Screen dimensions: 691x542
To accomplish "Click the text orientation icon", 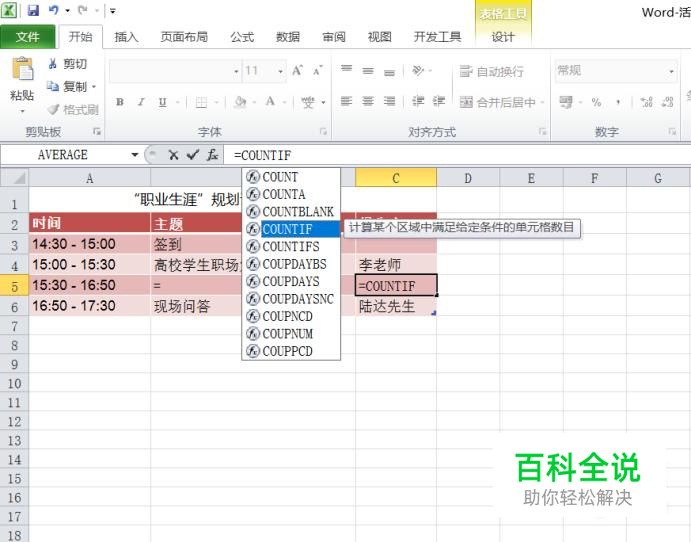I will point(418,71).
